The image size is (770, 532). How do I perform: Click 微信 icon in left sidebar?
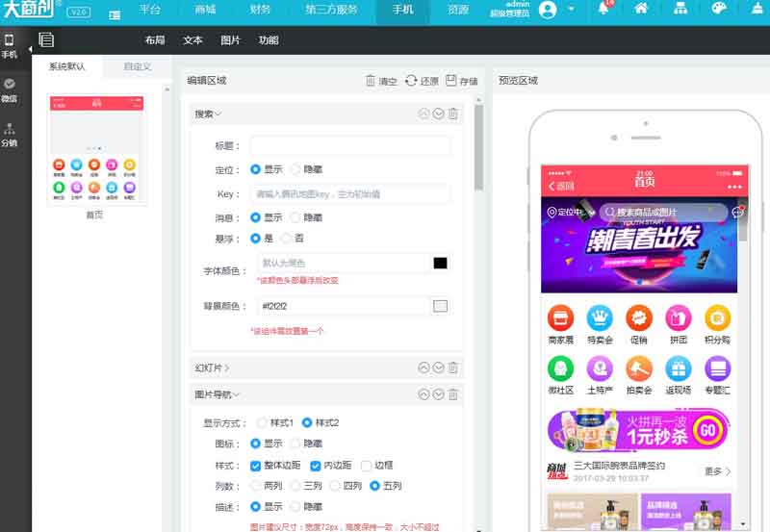pos(10,89)
